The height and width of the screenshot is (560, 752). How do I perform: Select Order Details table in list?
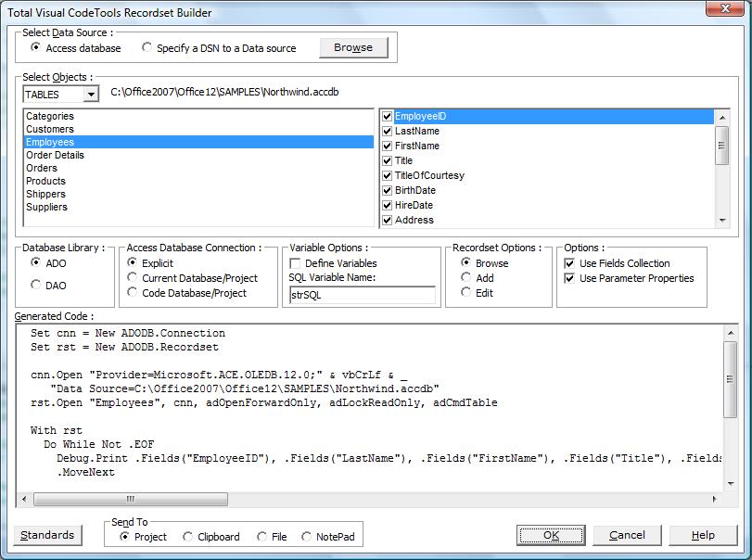pyautogui.click(x=55, y=155)
